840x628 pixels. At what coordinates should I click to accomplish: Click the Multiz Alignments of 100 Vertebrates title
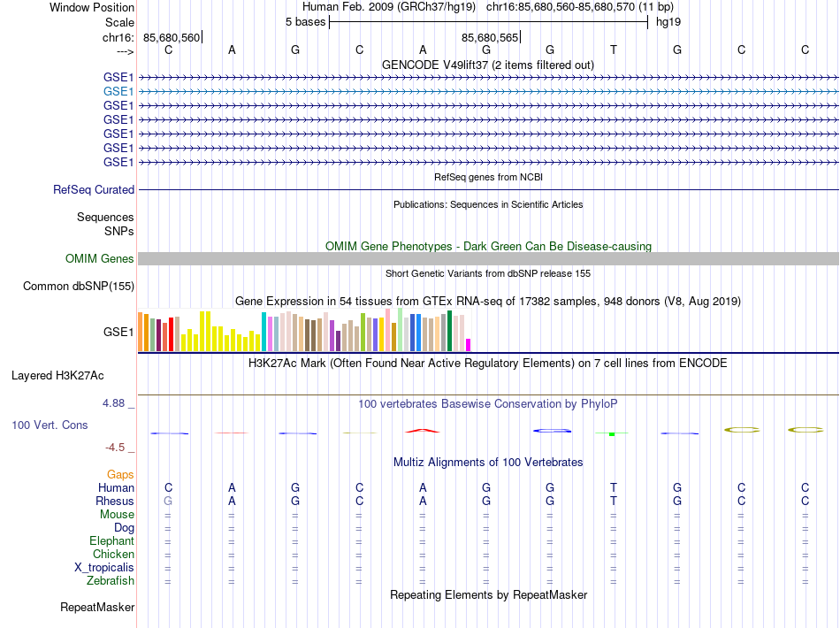[x=488, y=462]
